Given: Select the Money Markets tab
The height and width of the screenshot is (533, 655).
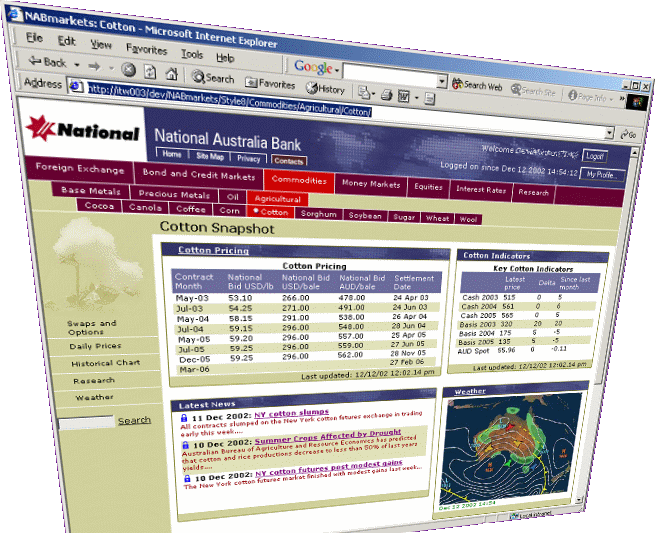Looking at the screenshot, I should 371,184.
